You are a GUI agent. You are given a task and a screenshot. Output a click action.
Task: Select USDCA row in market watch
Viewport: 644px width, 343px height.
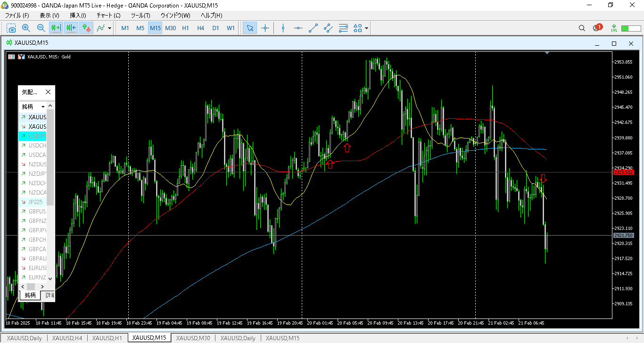point(33,155)
